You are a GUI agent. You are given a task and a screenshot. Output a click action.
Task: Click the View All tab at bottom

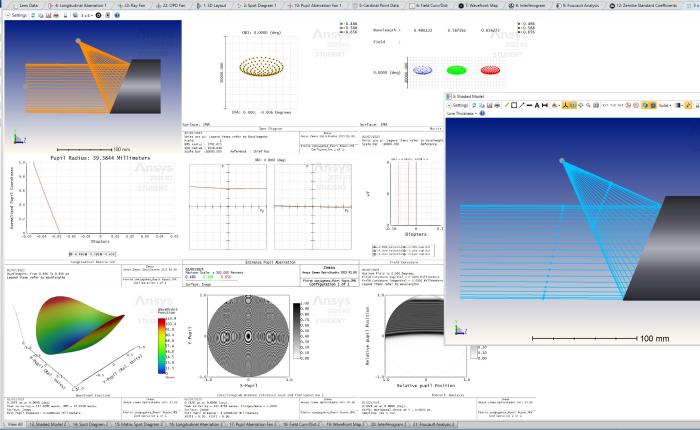[14, 425]
